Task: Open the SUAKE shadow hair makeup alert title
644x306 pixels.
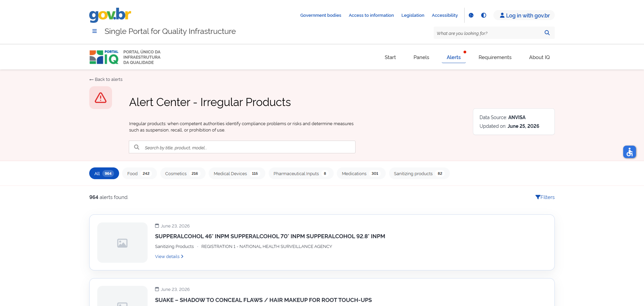Action: [x=263, y=300]
